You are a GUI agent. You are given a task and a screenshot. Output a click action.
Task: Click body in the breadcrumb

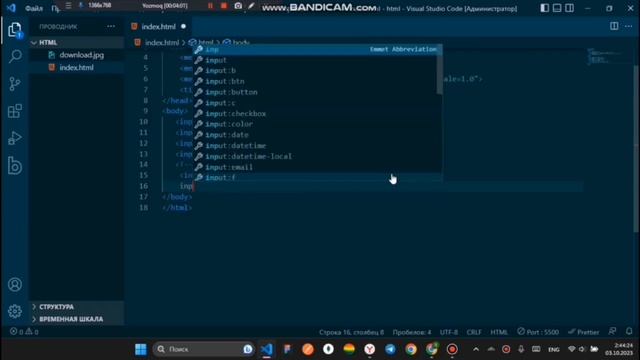click(241, 42)
